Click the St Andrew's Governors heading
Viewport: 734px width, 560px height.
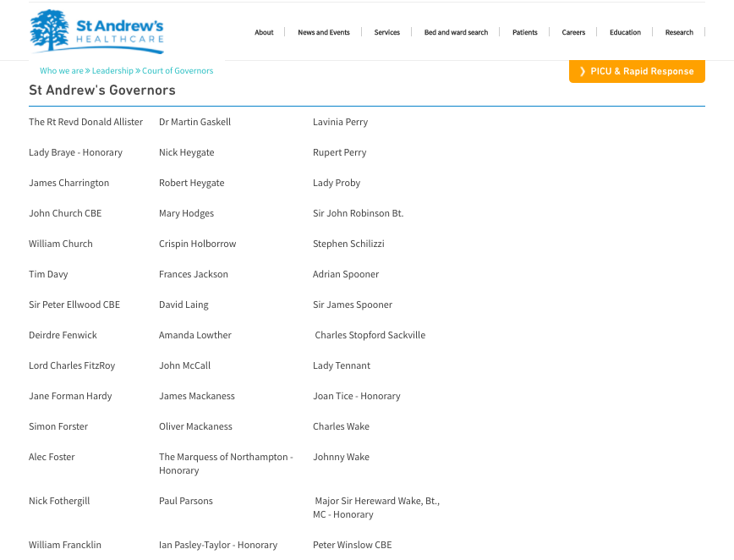pos(102,91)
